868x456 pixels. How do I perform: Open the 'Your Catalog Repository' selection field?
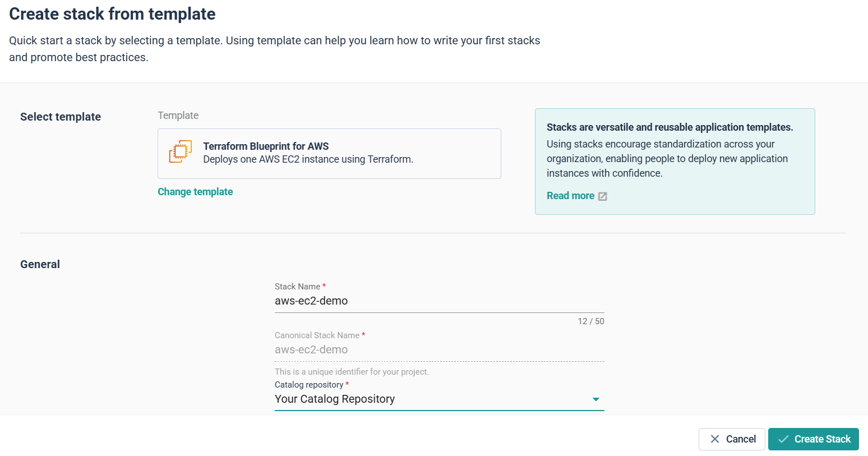426,399
